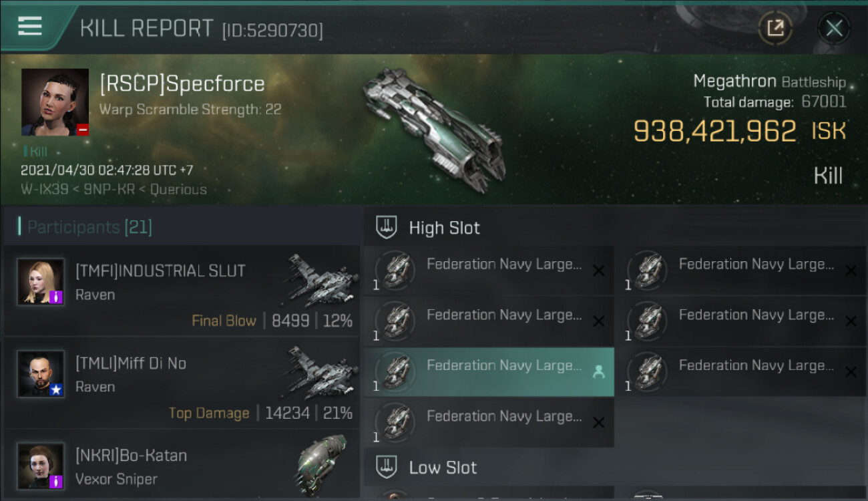Open the hamburger menu icon
This screenshot has width=868, height=501.
click(30, 26)
